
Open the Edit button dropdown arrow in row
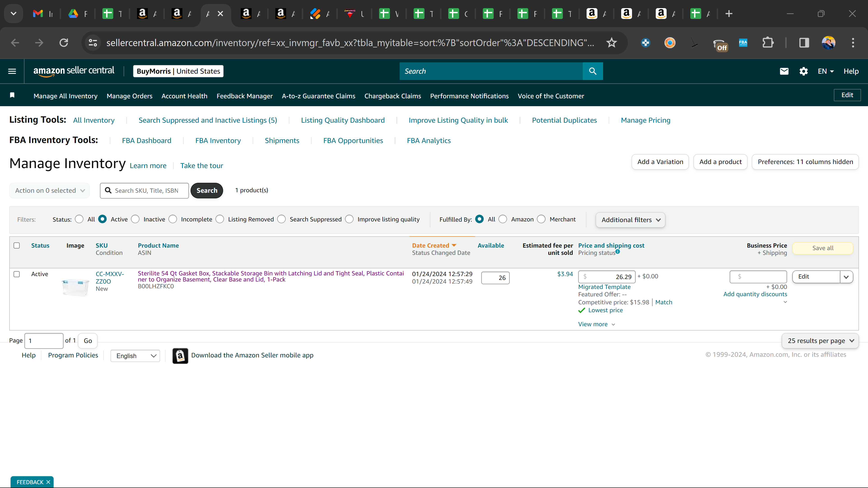click(x=846, y=277)
